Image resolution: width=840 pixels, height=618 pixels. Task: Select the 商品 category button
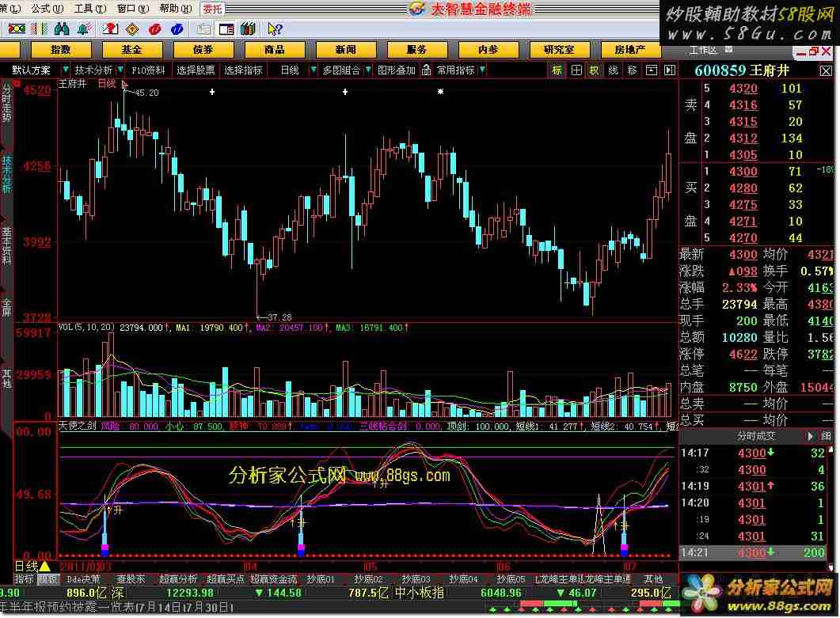click(274, 50)
